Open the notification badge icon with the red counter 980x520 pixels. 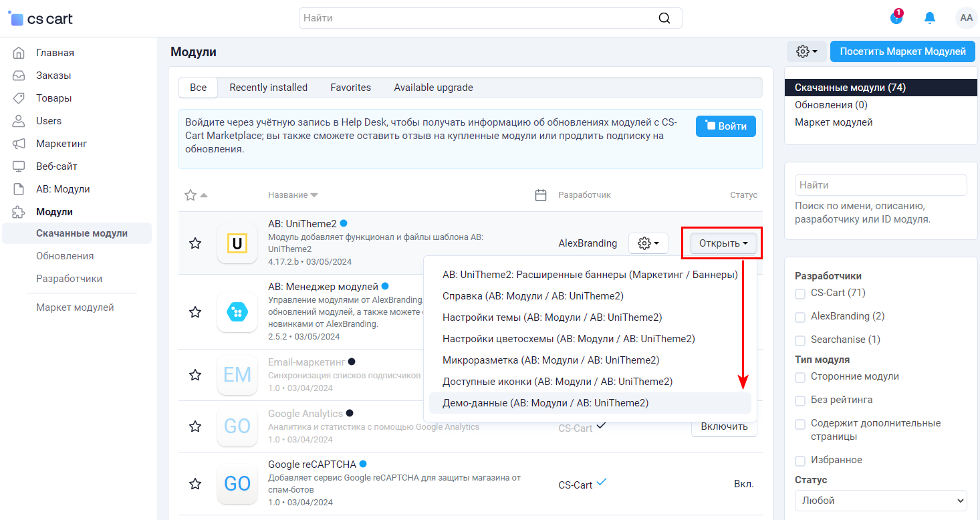click(896, 17)
